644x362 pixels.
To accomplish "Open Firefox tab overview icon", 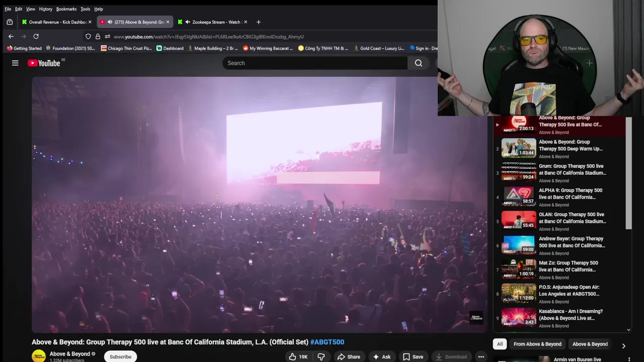I will [x=10, y=22].
